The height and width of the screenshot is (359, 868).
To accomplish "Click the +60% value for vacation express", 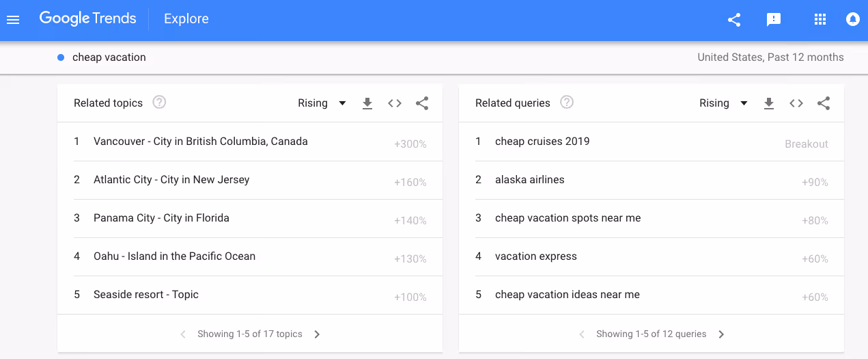I will point(815,259).
